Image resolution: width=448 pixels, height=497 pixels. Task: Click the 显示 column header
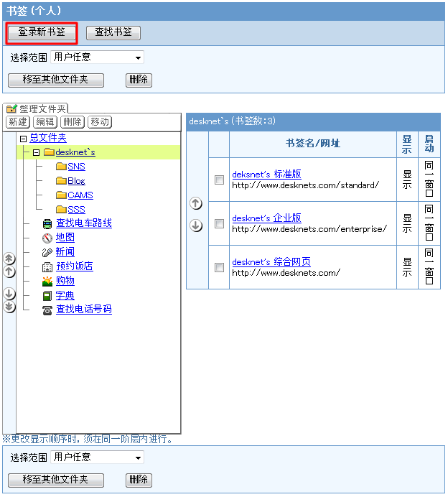407,144
